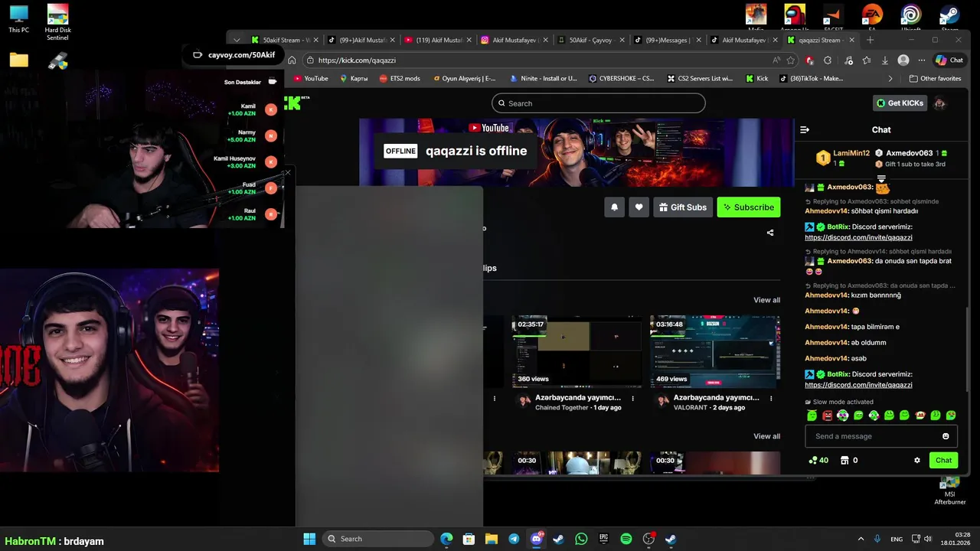980x551 pixels.
Task: Open the 03:16:48 VALORANT video thumbnail
Action: tap(715, 351)
